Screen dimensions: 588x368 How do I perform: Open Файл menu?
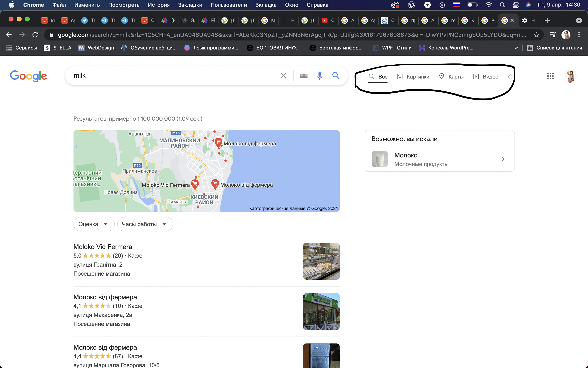point(59,5)
